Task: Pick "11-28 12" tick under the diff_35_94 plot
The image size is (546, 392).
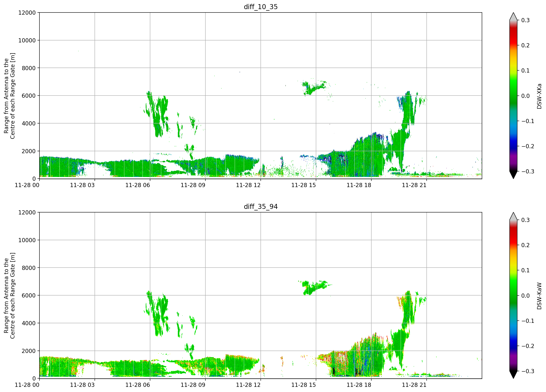Action: pyautogui.click(x=248, y=385)
